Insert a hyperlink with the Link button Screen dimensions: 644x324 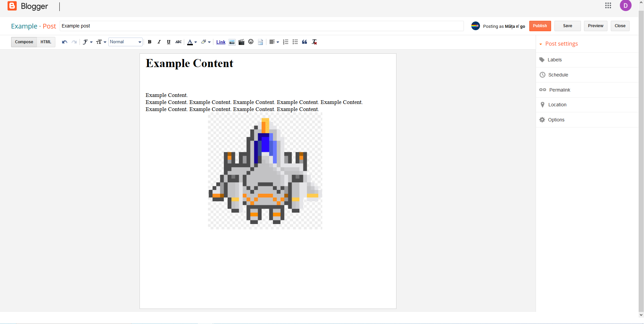(221, 42)
